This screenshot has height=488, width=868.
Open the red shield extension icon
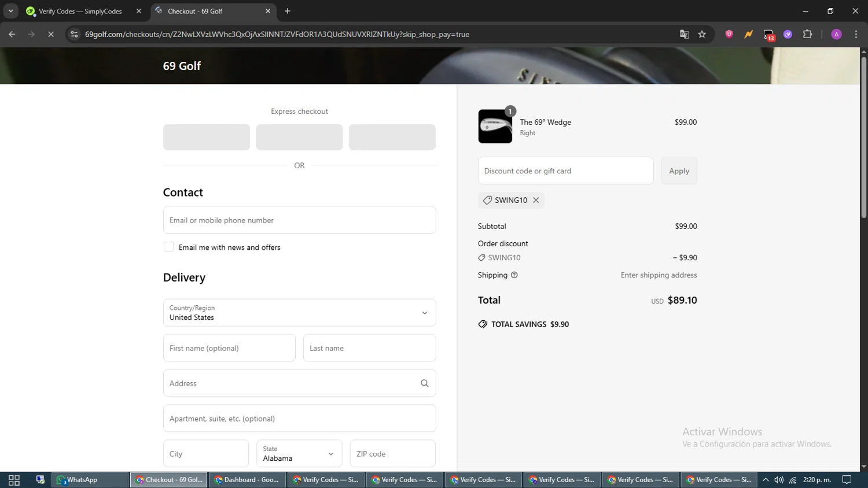tap(729, 34)
